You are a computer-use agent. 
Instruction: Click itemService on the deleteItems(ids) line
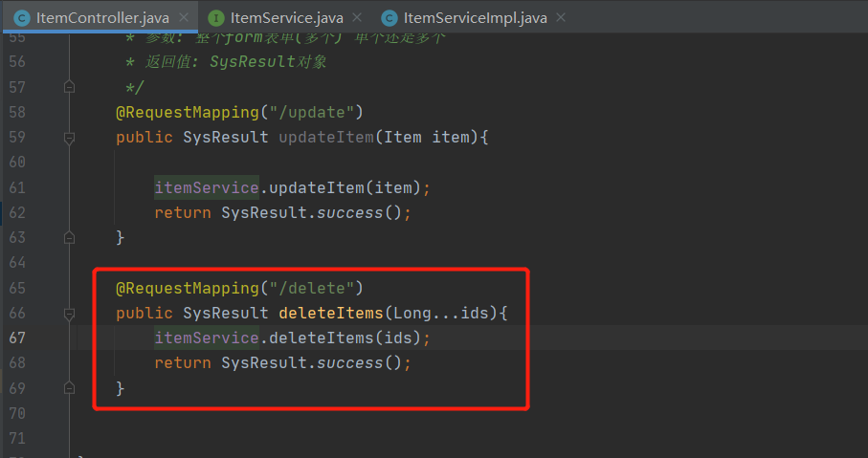[x=207, y=338]
